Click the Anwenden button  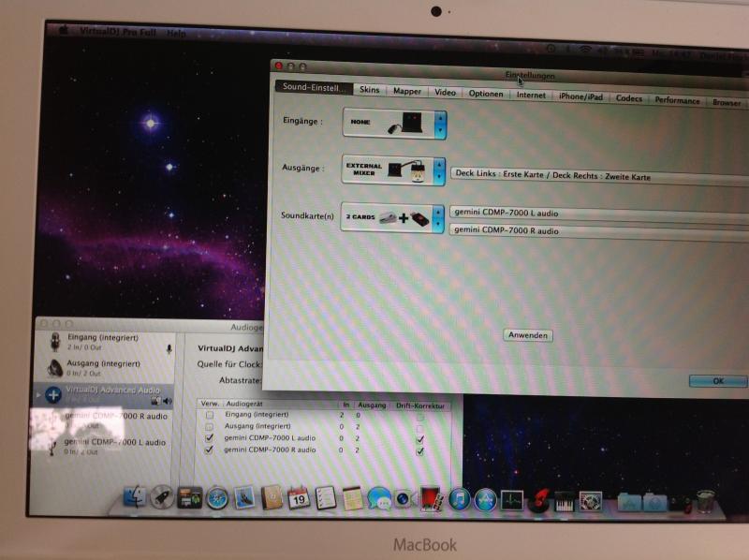pos(528,335)
